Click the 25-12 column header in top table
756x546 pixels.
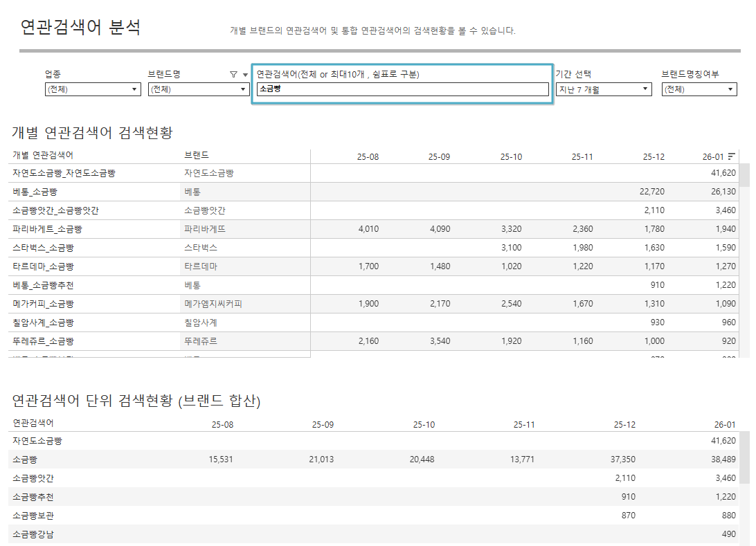[x=653, y=157]
